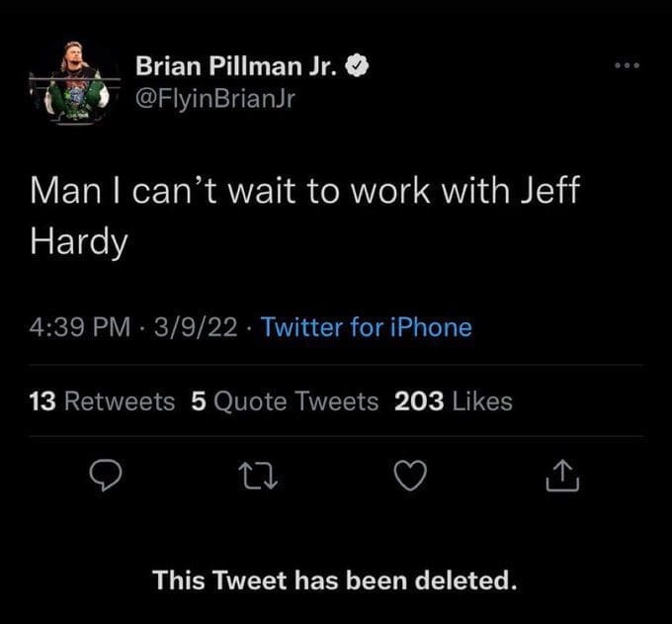Click the "This Tweet has been deleted." notice
672x624 pixels.
(x=335, y=579)
